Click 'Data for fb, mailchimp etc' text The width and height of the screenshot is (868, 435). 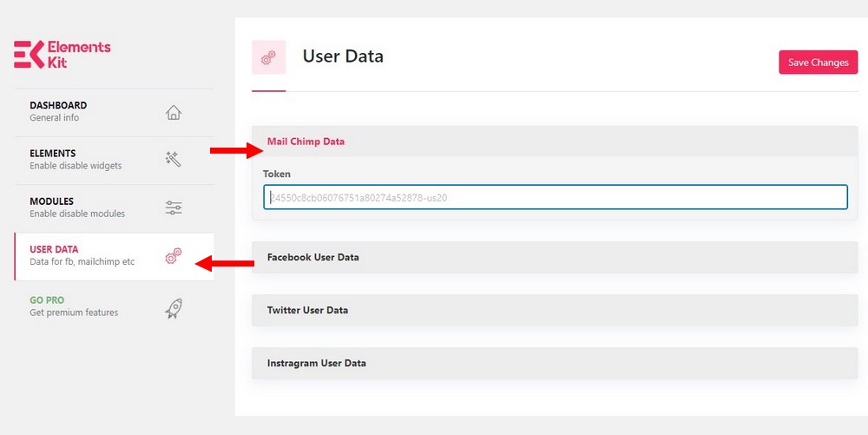pyautogui.click(x=82, y=261)
